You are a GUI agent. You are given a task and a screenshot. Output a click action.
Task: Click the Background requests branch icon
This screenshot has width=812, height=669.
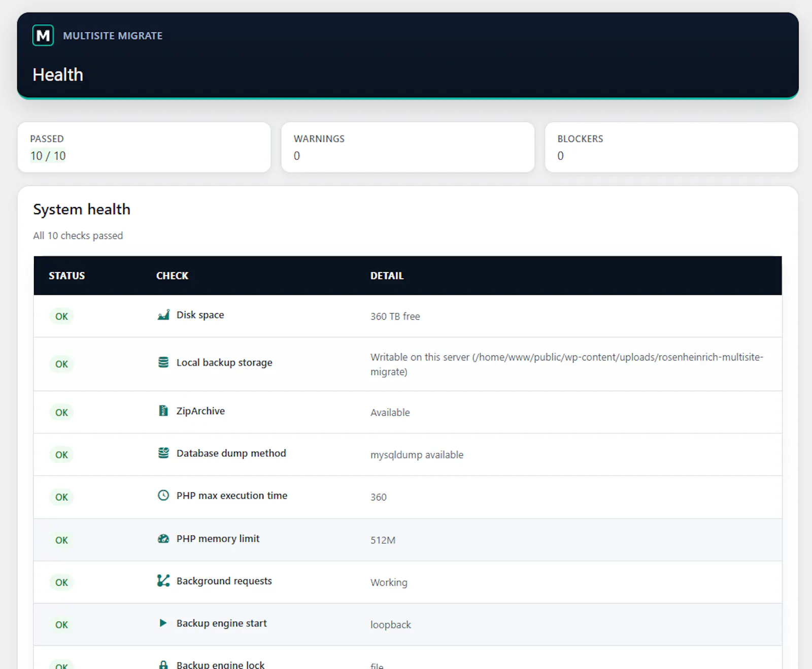[x=163, y=581]
